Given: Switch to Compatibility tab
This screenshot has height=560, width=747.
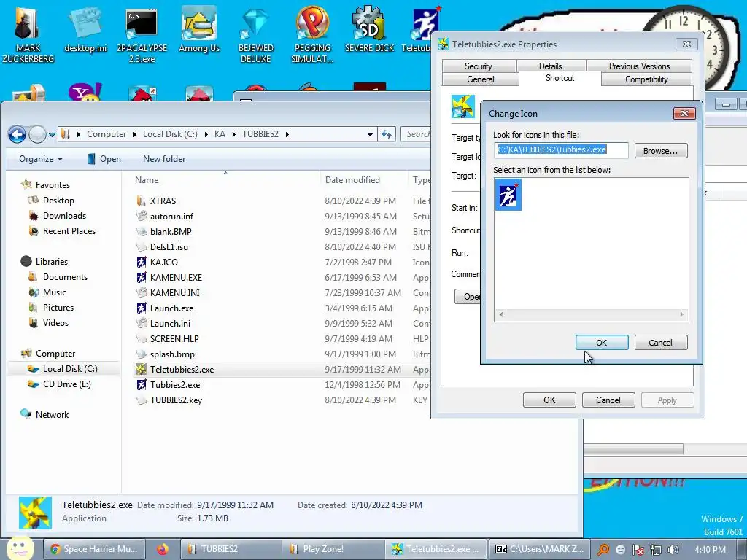Looking at the screenshot, I should coord(646,79).
